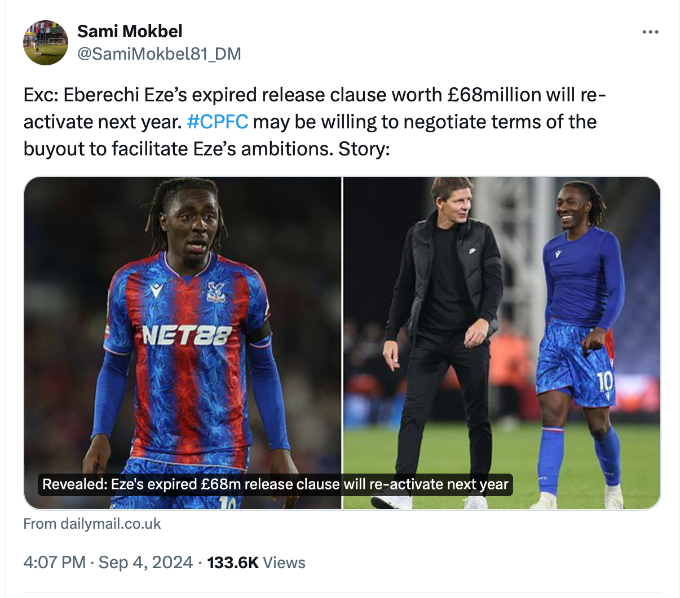The image size is (680, 598).
Task: Open Sami Mokbel's profile avatar
Action: tap(45, 42)
